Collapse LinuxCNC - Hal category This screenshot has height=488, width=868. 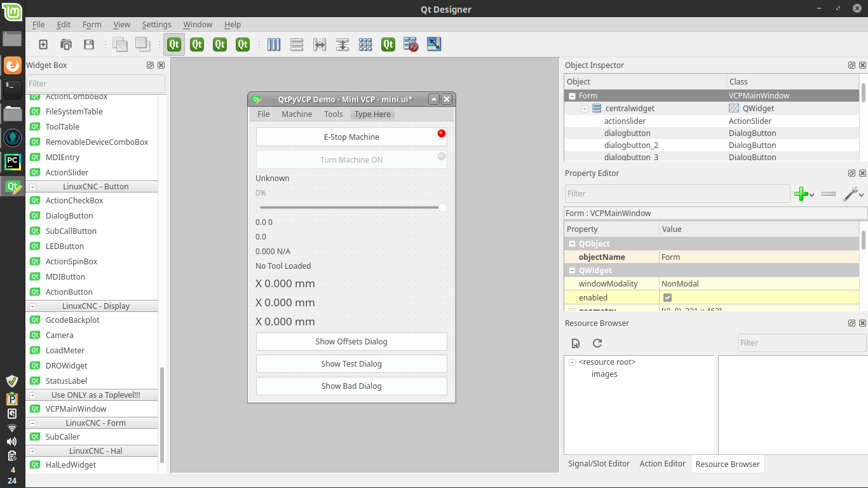click(x=33, y=451)
